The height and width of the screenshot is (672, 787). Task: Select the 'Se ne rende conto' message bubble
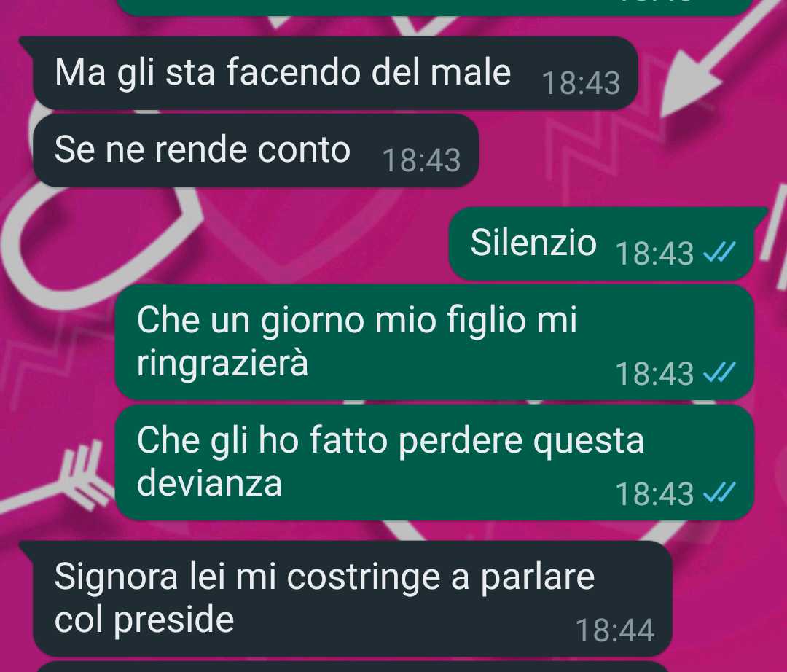[256, 151]
